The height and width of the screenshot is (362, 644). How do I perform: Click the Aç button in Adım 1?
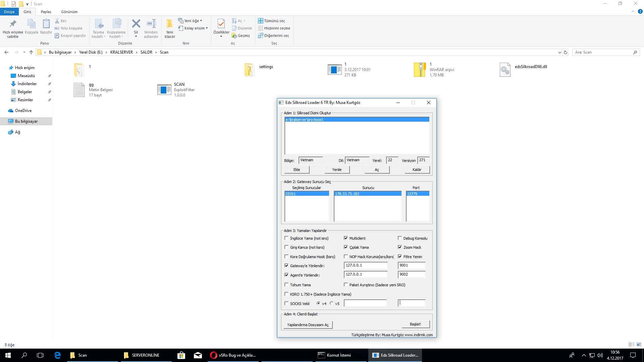tap(377, 170)
